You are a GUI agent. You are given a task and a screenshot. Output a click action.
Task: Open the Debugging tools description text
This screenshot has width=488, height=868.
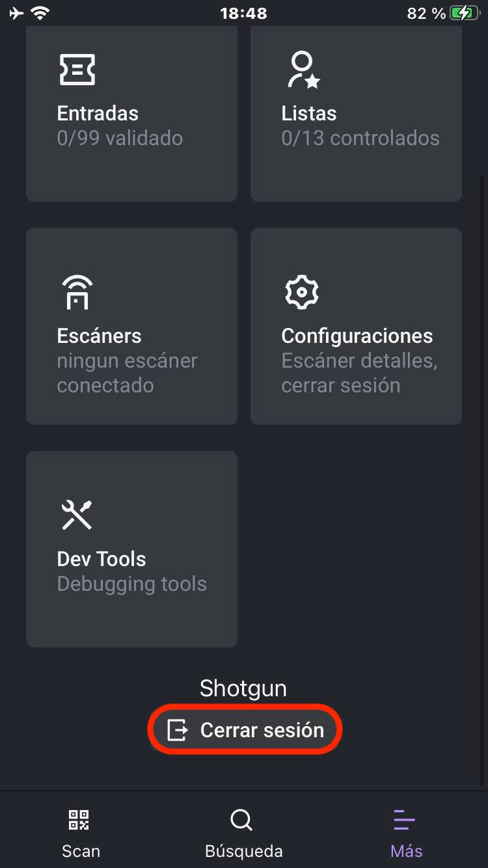tap(131, 584)
